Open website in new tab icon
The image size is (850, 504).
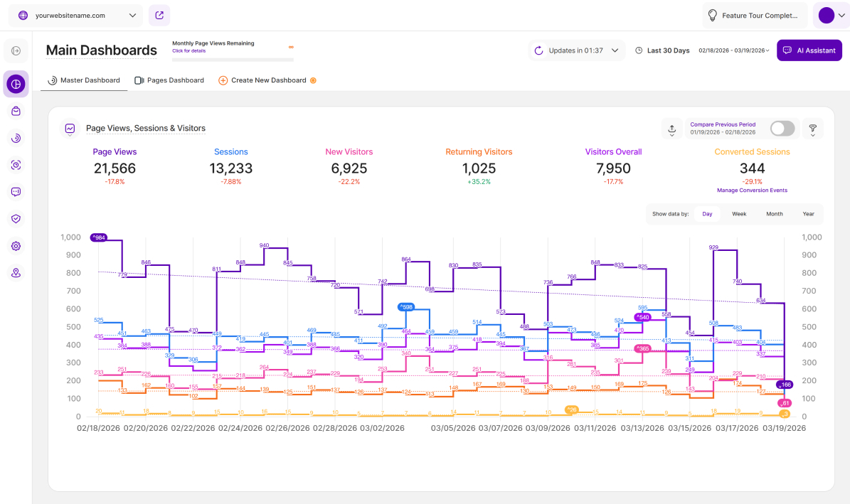point(159,15)
